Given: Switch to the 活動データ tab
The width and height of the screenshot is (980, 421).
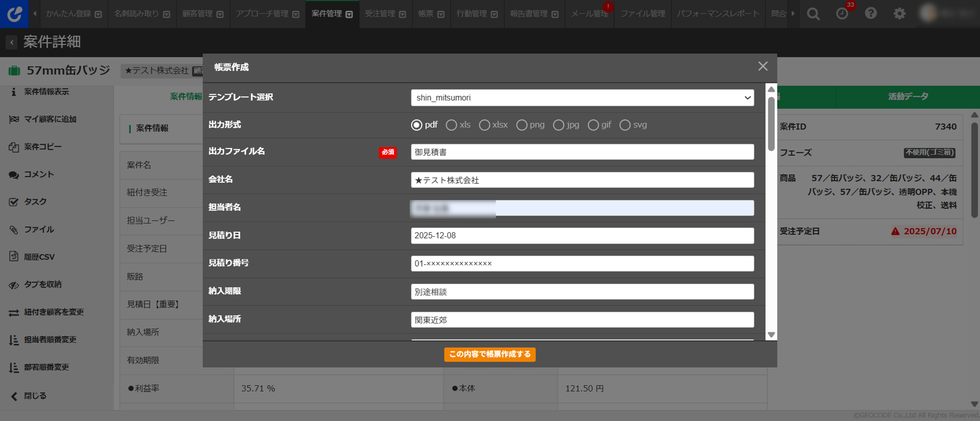Looking at the screenshot, I should (908, 97).
